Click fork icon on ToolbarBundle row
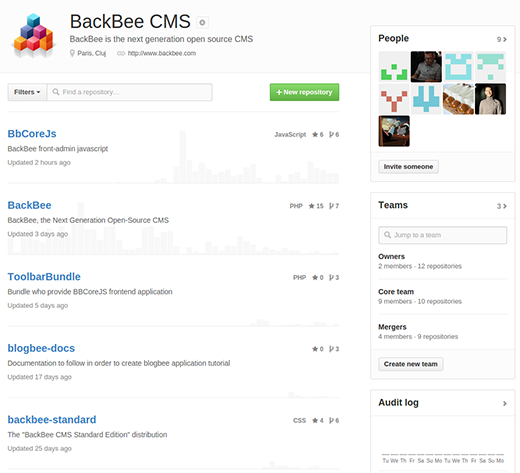Screen dimensions: 520x473 point(331,277)
